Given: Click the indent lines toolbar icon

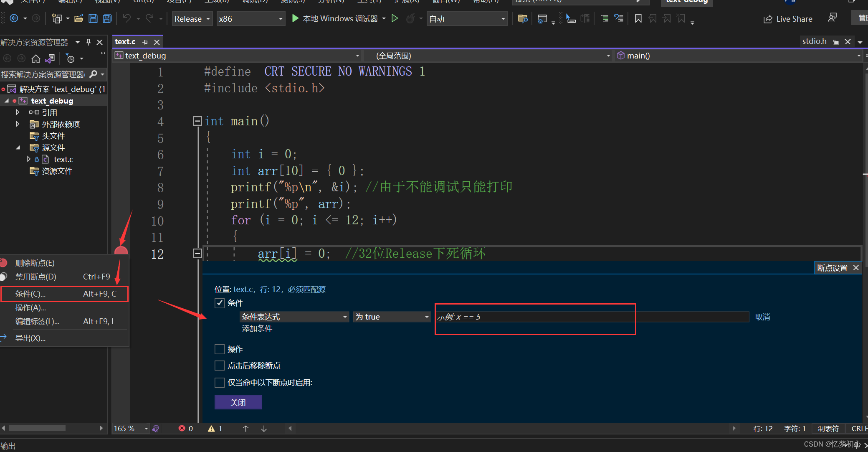Looking at the screenshot, I should pyautogui.click(x=605, y=18).
